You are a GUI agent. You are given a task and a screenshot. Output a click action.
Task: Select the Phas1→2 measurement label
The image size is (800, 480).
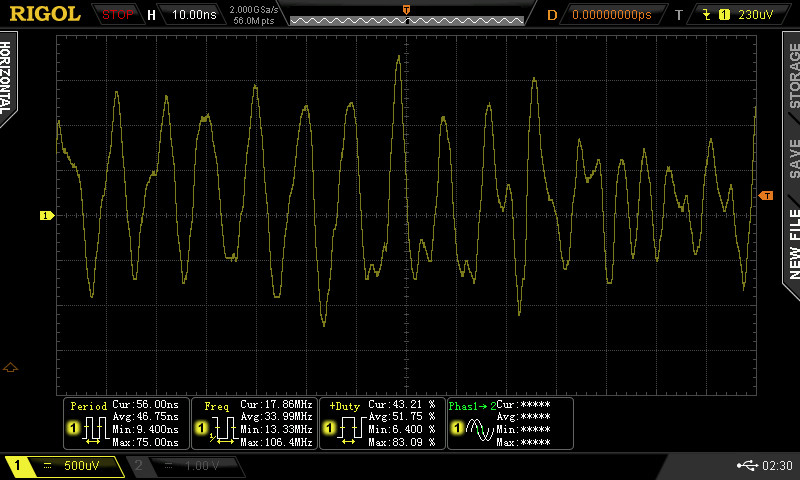point(472,406)
